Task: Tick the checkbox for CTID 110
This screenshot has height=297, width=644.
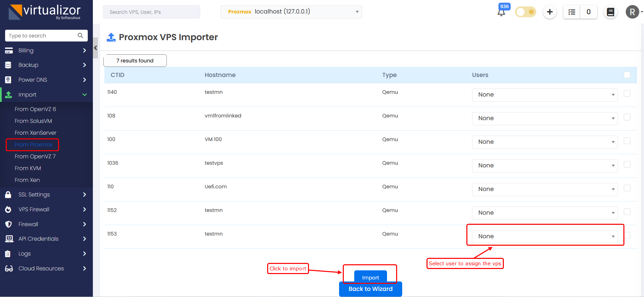Action: pos(627,188)
